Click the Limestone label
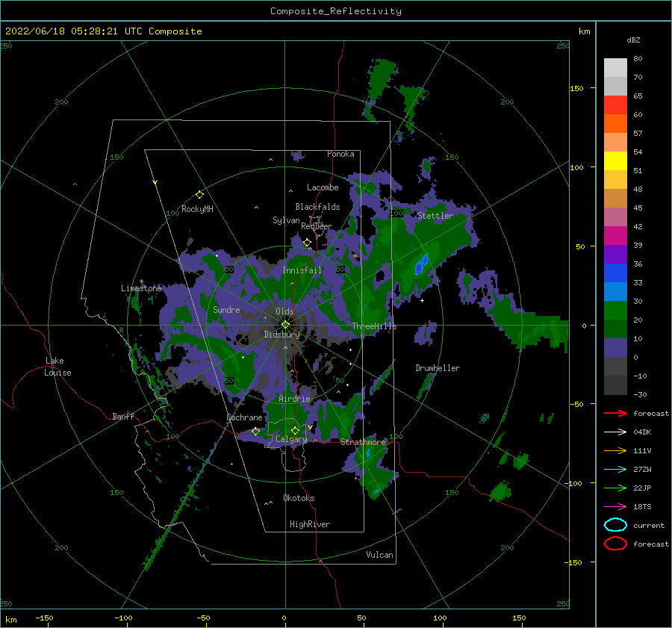 point(141,288)
